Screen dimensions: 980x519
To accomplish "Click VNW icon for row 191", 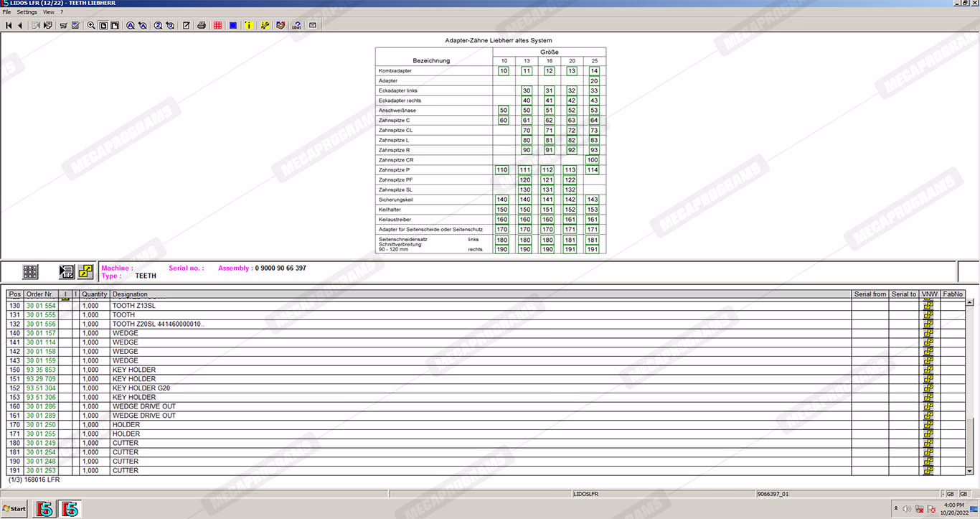I will (x=928, y=471).
